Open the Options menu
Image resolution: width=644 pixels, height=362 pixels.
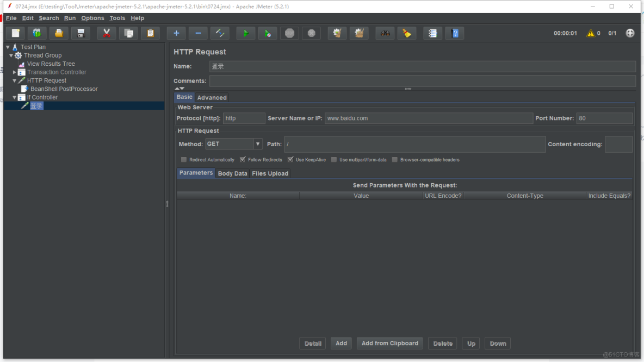(92, 18)
